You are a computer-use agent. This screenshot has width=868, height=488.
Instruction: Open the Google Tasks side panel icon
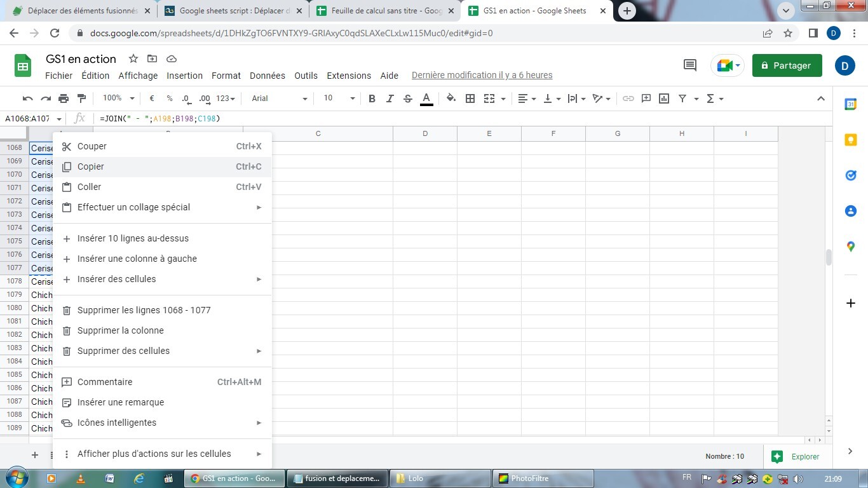tap(851, 176)
